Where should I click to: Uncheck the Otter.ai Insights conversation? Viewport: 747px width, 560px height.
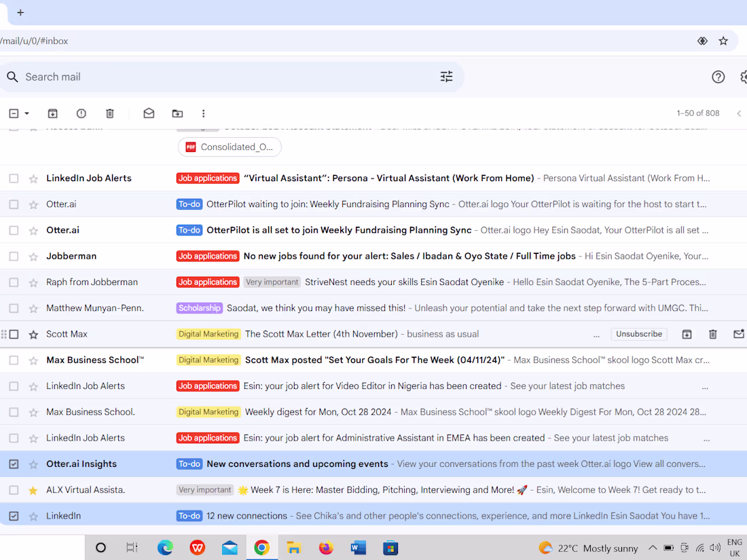[14, 464]
